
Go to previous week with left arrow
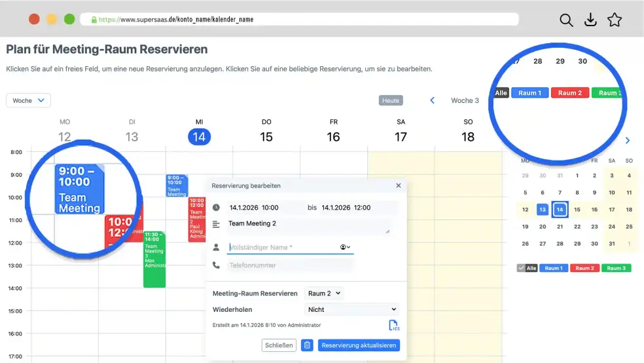click(432, 100)
